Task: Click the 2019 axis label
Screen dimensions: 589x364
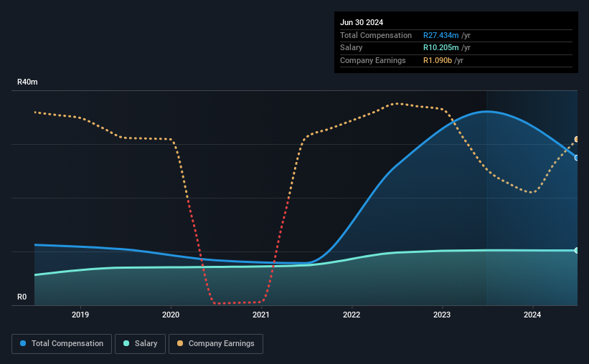Action: click(80, 315)
